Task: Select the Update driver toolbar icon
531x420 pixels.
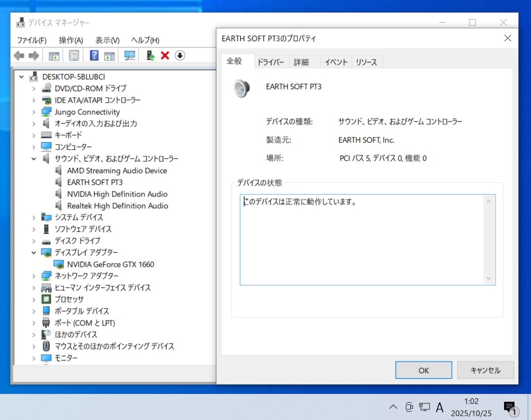Action: pos(150,55)
